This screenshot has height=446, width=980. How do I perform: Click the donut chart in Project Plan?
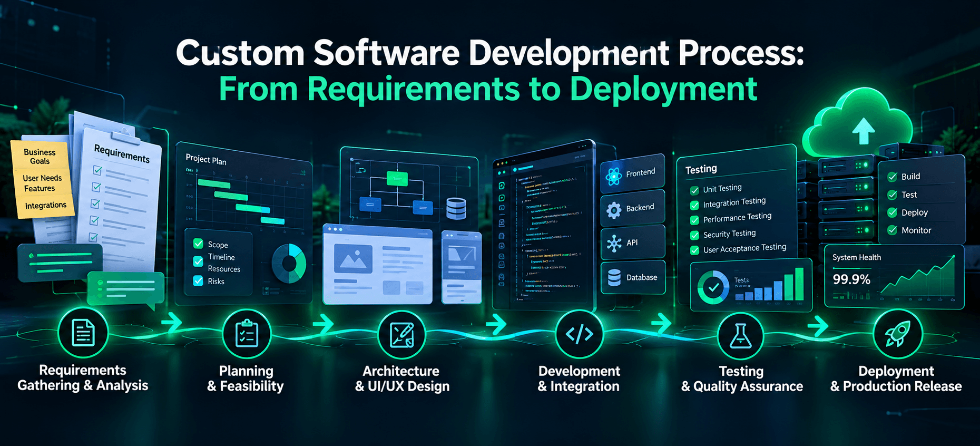click(289, 263)
